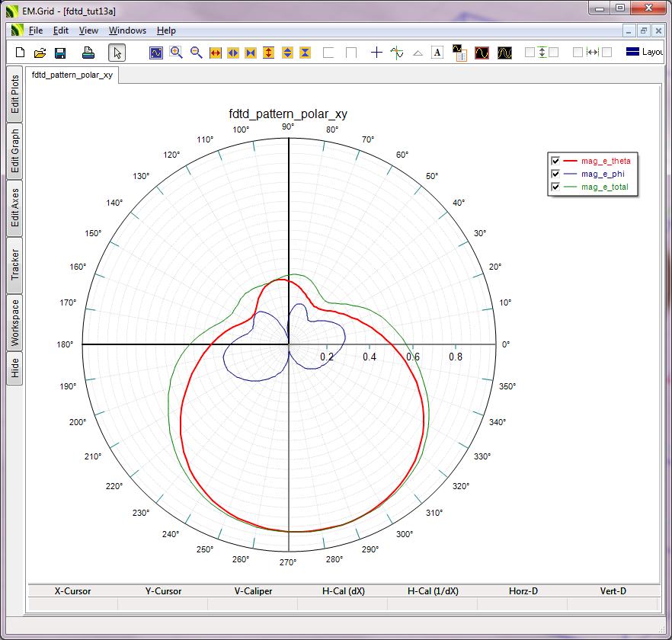Open the Windows menu
This screenshot has height=640, width=672.
click(127, 30)
